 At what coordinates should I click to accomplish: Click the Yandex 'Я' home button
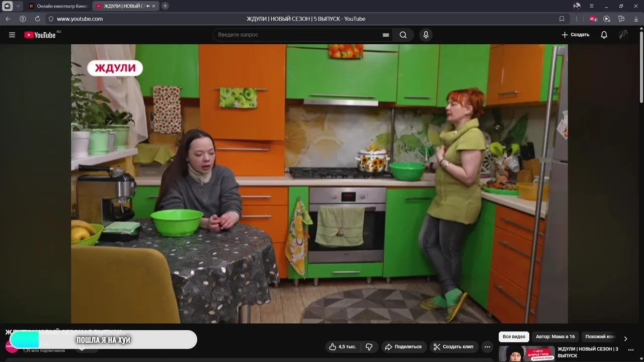click(x=23, y=19)
